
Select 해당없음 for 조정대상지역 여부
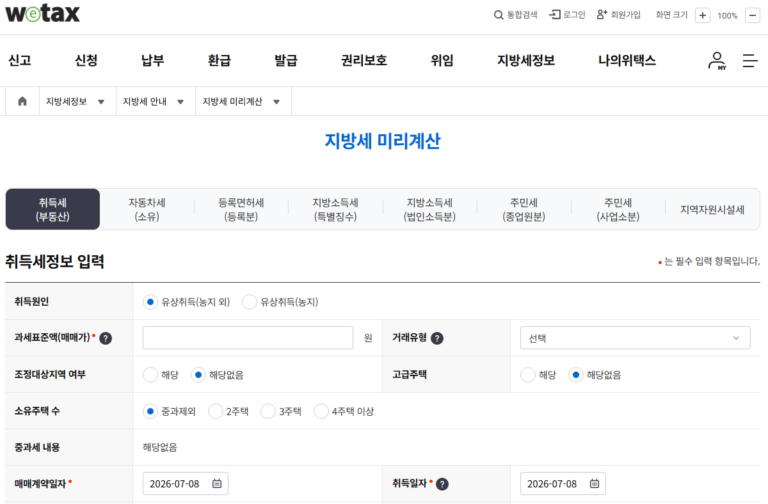(198, 375)
